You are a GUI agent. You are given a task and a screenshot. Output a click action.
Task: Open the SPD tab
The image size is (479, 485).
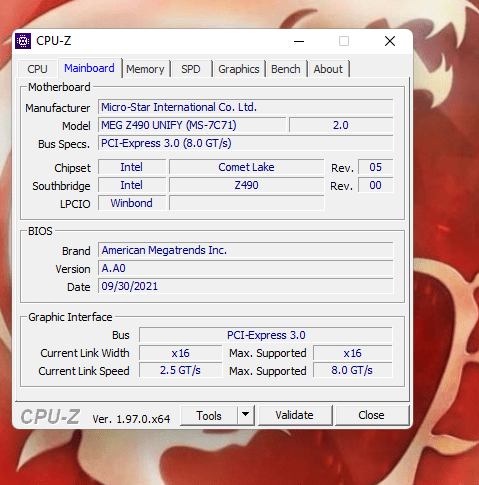(x=191, y=69)
